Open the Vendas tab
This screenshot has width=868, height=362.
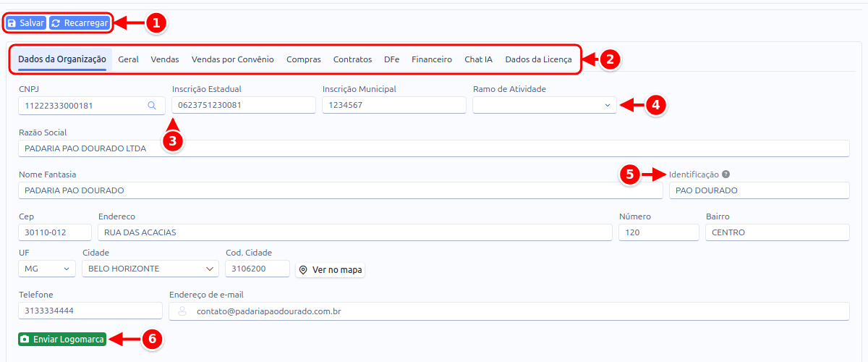pyautogui.click(x=165, y=59)
